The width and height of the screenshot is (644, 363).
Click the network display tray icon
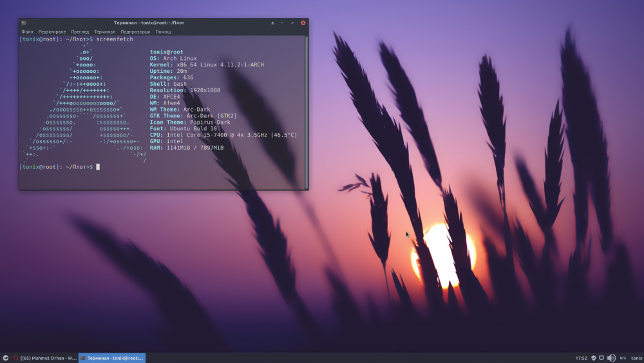coord(601,358)
